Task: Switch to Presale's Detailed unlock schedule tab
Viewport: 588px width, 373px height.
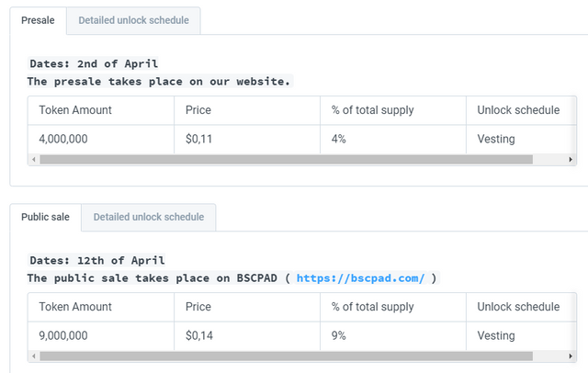Action: pos(133,20)
